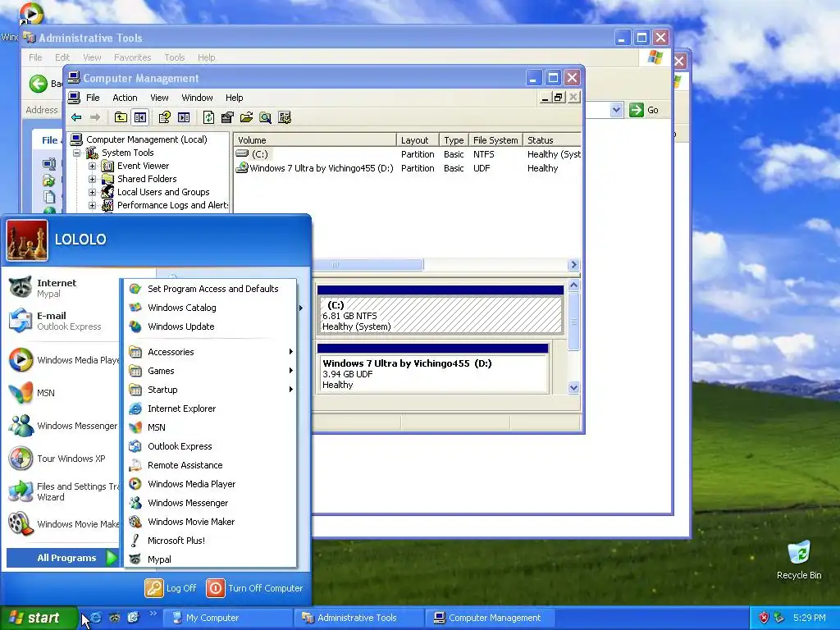840x630 pixels.
Task: Click up arrow of disk view scrollbar
Action: pyautogui.click(x=573, y=285)
